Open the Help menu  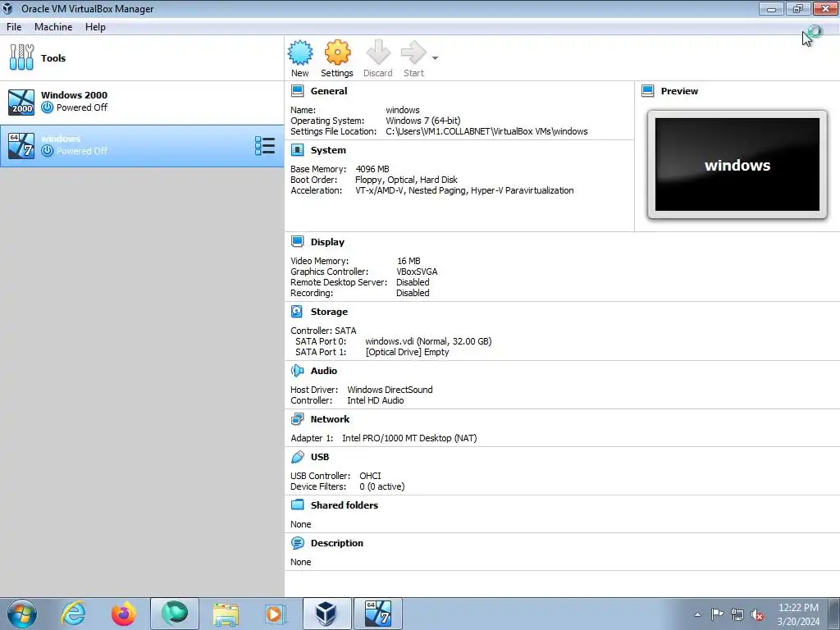pos(95,27)
